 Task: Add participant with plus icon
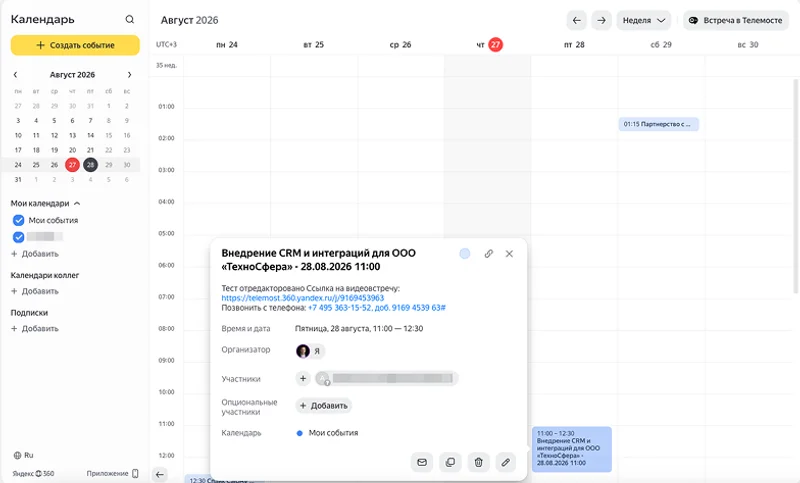[303, 378]
